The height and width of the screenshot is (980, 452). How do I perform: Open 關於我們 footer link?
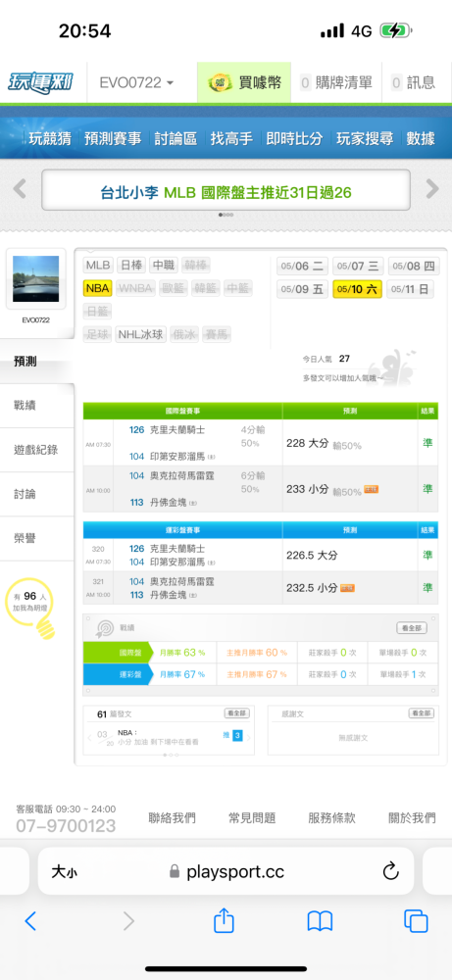pyautogui.click(x=412, y=817)
